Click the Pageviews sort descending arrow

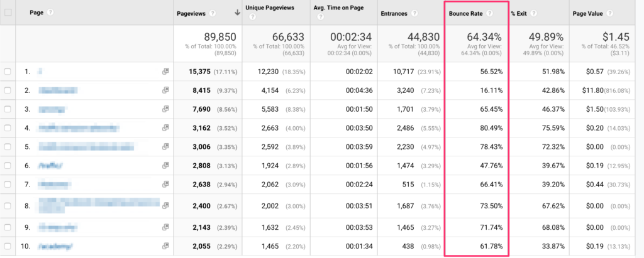click(237, 13)
